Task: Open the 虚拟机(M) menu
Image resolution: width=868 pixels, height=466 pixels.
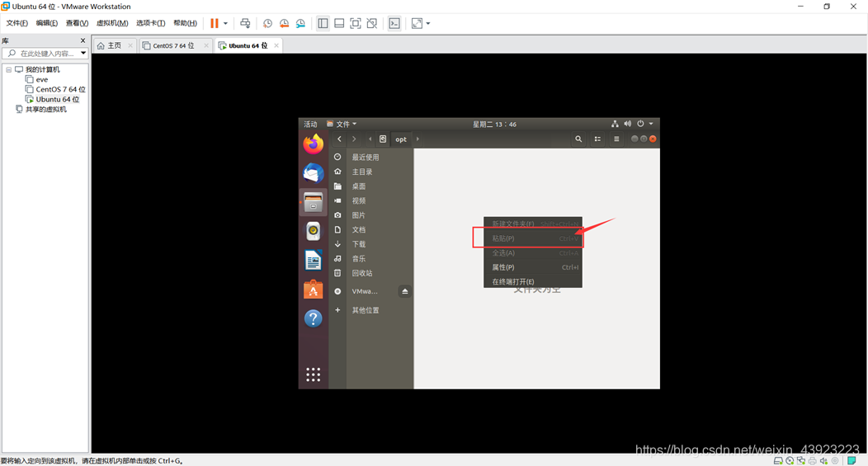Action: pyautogui.click(x=112, y=23)
